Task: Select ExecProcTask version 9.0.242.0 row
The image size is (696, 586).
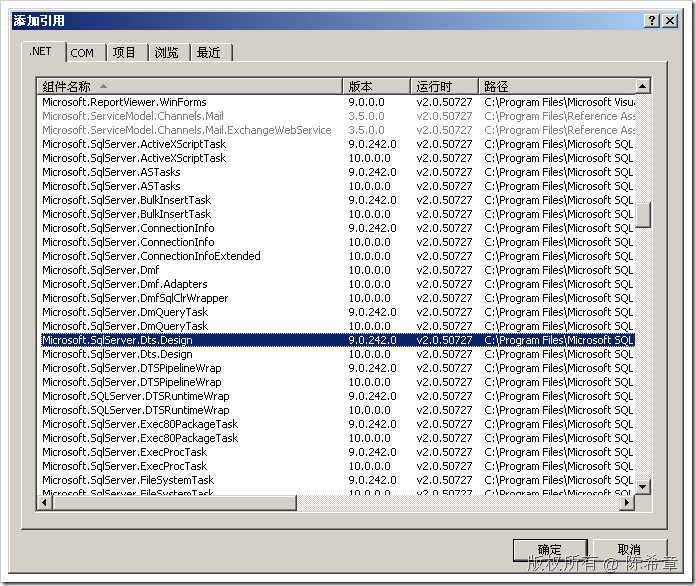Action: point(337,452)
